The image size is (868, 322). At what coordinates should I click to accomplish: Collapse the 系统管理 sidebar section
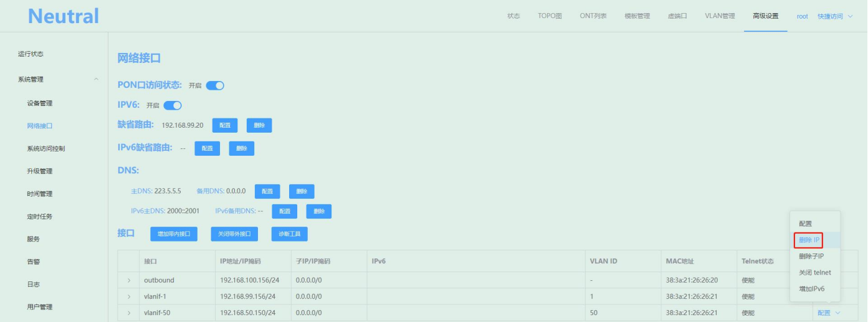tap(95, 79)
